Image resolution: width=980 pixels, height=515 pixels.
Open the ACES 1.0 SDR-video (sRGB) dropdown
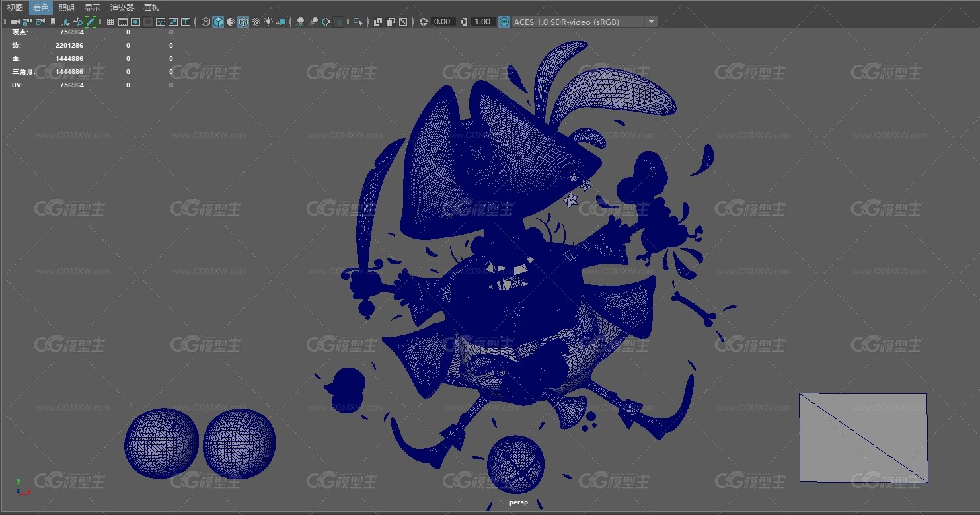pos(584,22)
